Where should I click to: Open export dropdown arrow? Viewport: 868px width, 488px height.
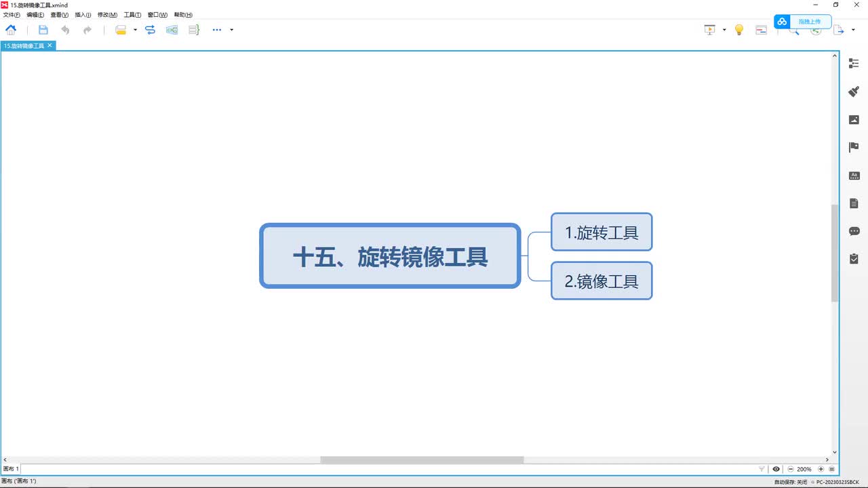[853, 30]
